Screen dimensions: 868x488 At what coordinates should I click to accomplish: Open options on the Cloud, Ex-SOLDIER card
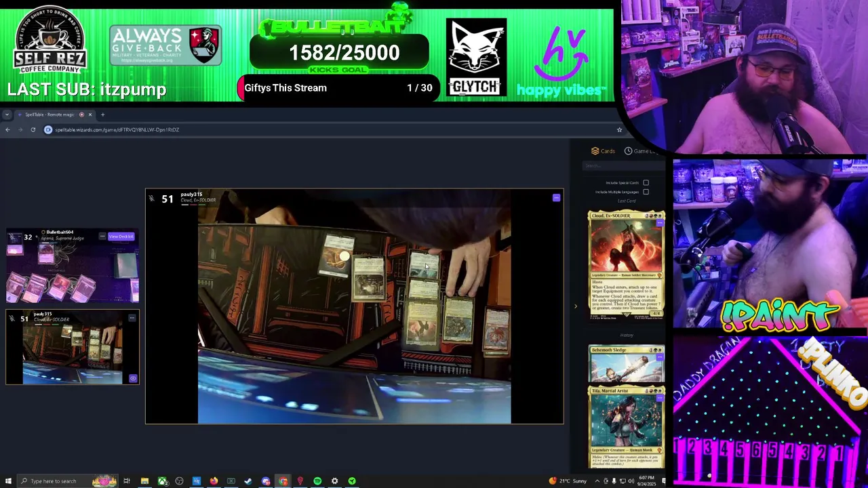coord(659,223)
